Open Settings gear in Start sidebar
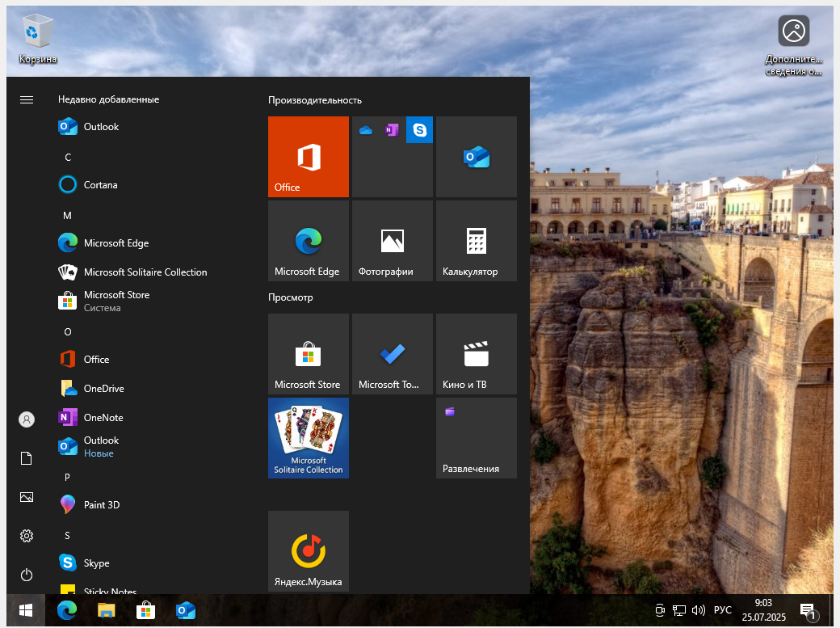This screenshot has width=840, height=628. [26, 536]
